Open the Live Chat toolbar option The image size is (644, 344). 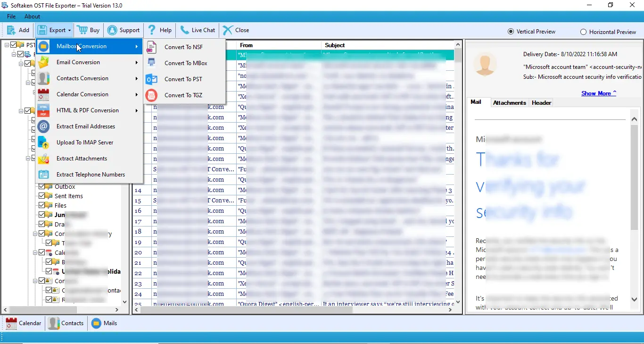pos(198,30)
